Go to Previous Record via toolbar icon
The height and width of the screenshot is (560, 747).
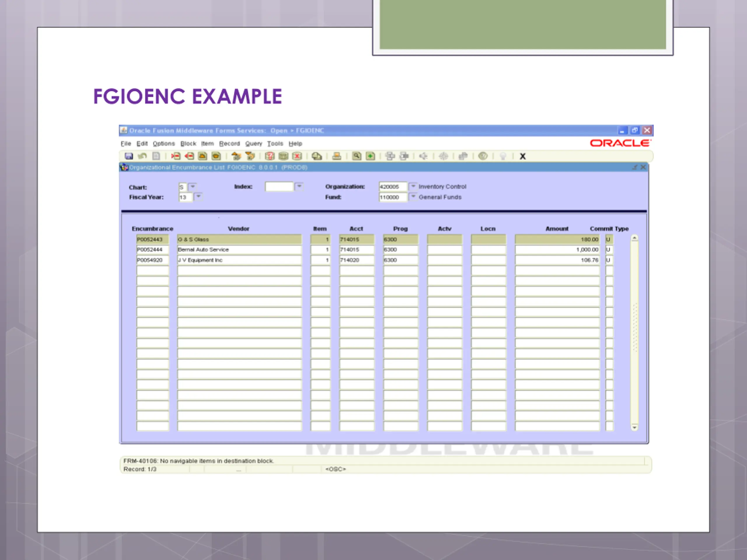[203, 156]
